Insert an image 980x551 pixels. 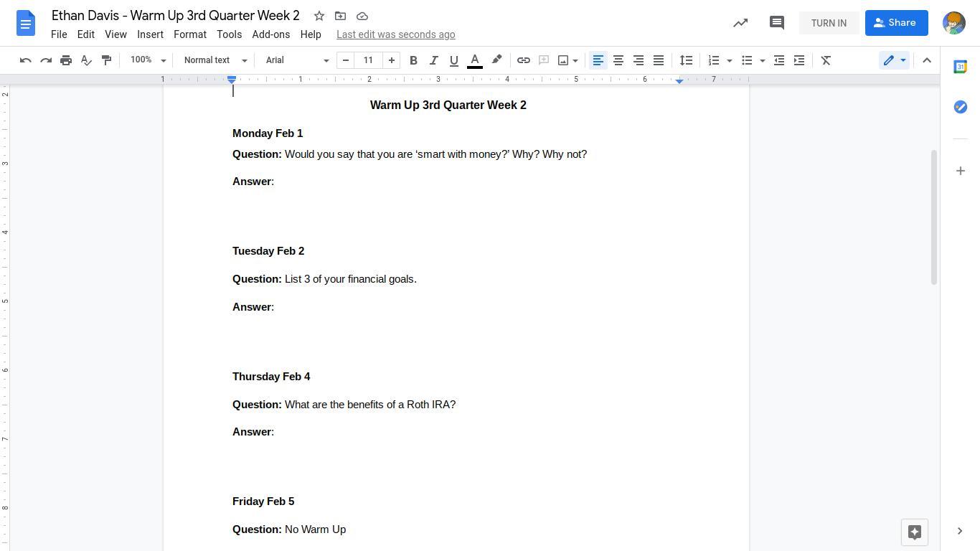(x=563, y=60)
